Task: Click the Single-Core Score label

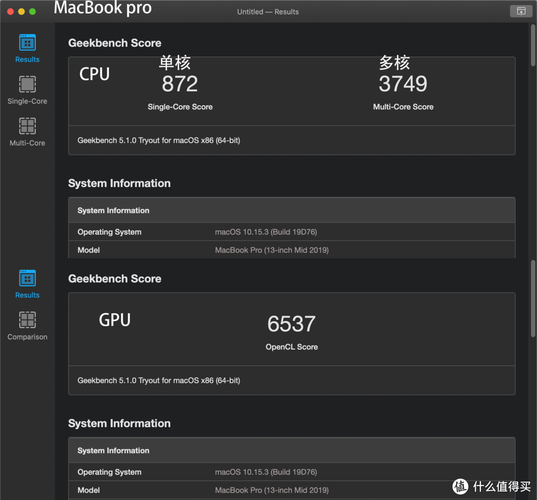Action: tap(180, 107)
